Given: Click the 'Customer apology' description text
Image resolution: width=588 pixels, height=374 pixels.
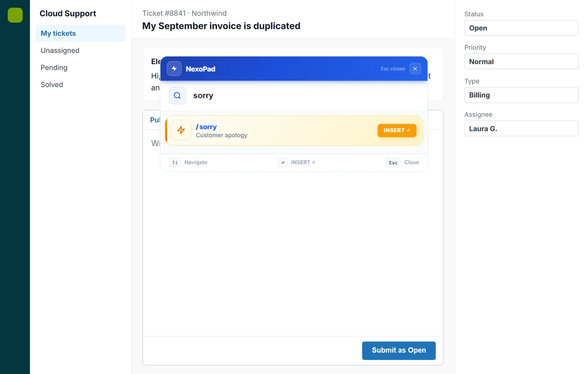Looking at the screenshot, I should coord(222,135).
